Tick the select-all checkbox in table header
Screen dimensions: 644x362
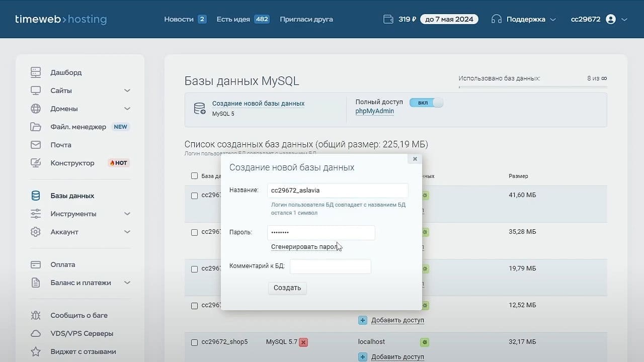pyautogui.click(x=194, y=176)
